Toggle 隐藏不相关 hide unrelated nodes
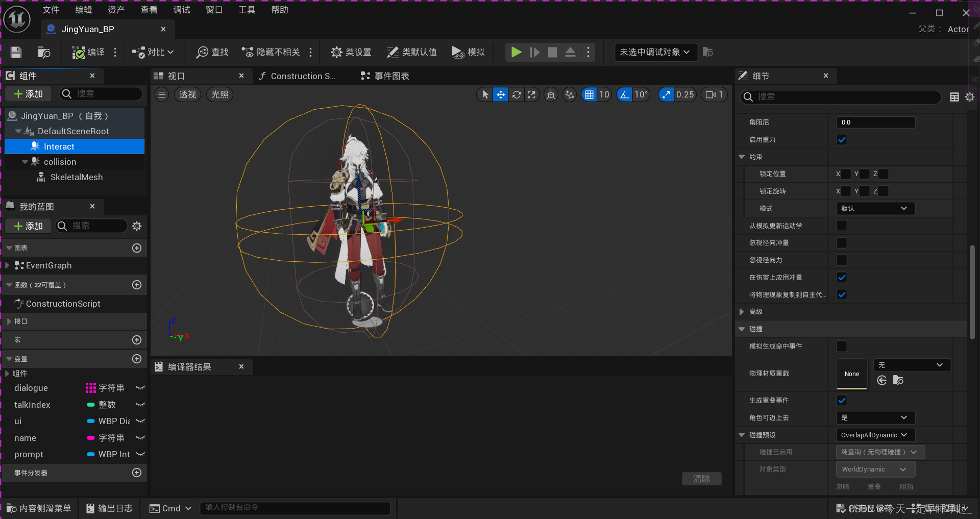This screenshot has height=519, width=980. [x=271, y=52]
